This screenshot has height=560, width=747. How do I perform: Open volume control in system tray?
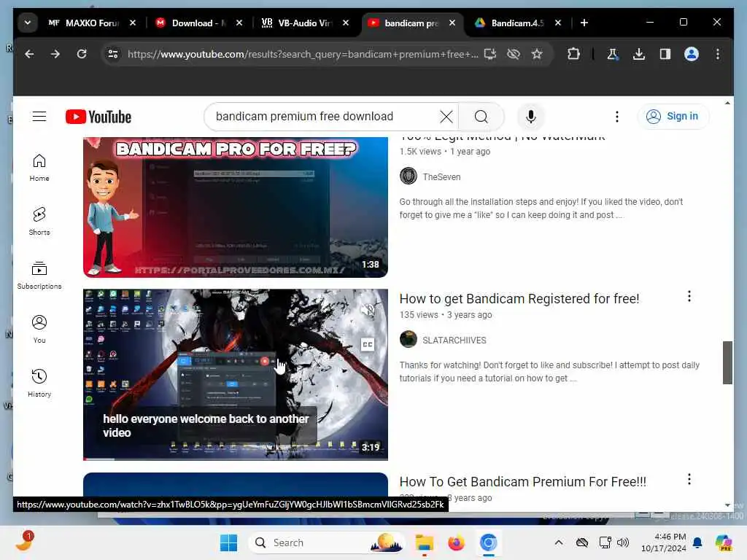click(x=623, y=542)
